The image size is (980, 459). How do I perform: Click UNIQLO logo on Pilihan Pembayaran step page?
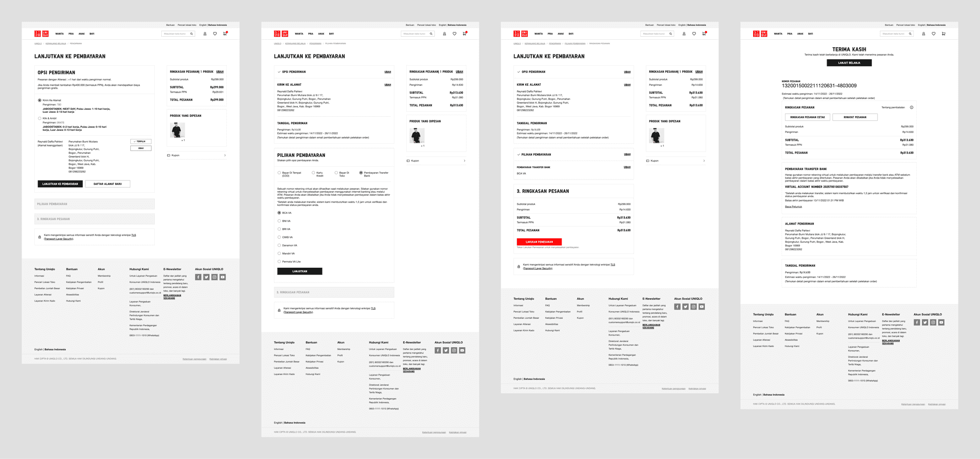point(281,34)
